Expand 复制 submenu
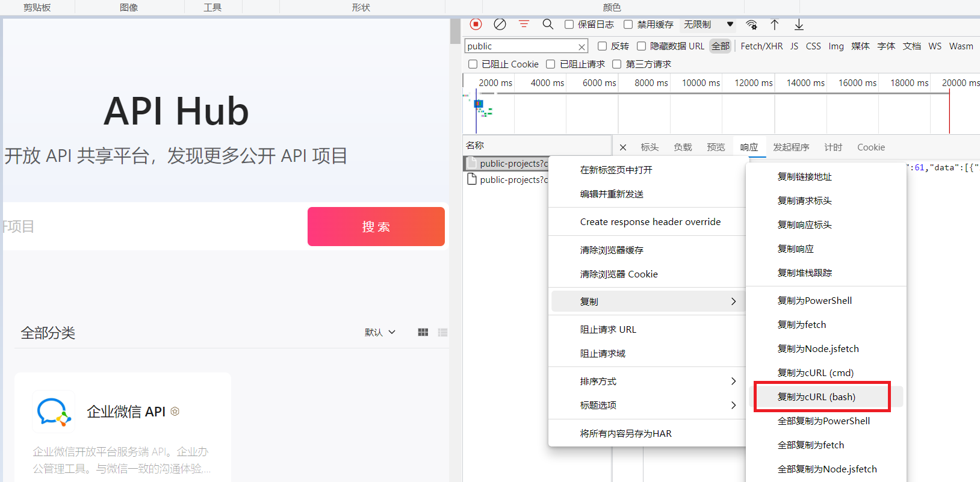This screenshot has height=482, width=980. click(x=647, y=301)
